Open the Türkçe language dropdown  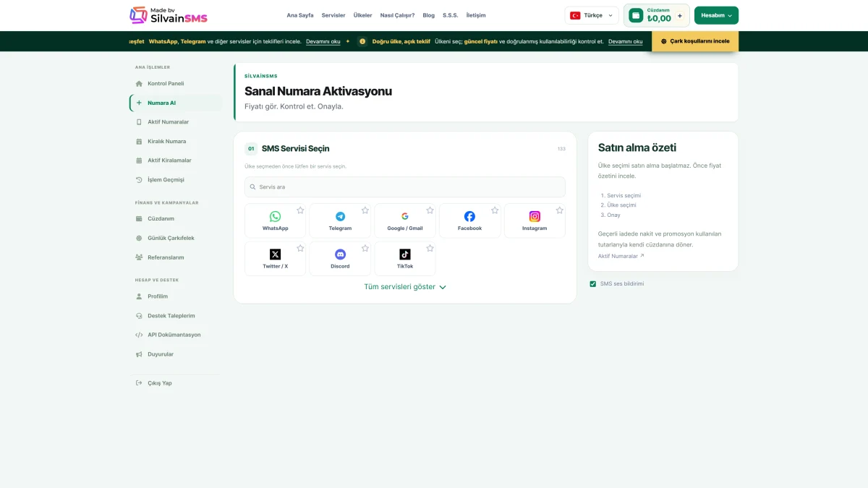click(x=592, y=15)
